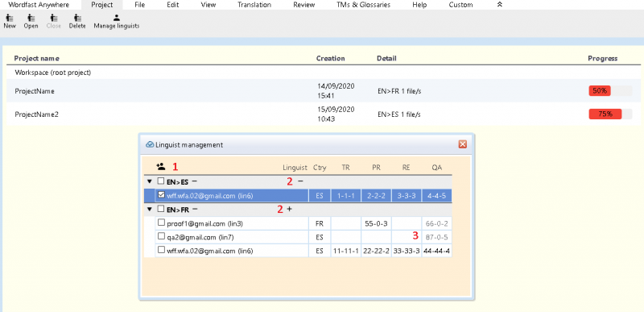The width and height of the screenshot is (644, 312).
Task: Click TR rate cell 1-1-1
Action: point(346,196)
